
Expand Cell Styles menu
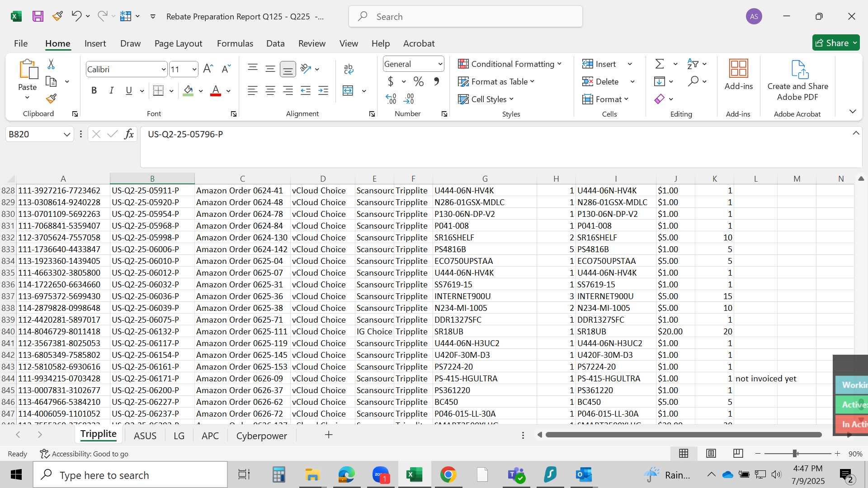(x=486, y=99)
